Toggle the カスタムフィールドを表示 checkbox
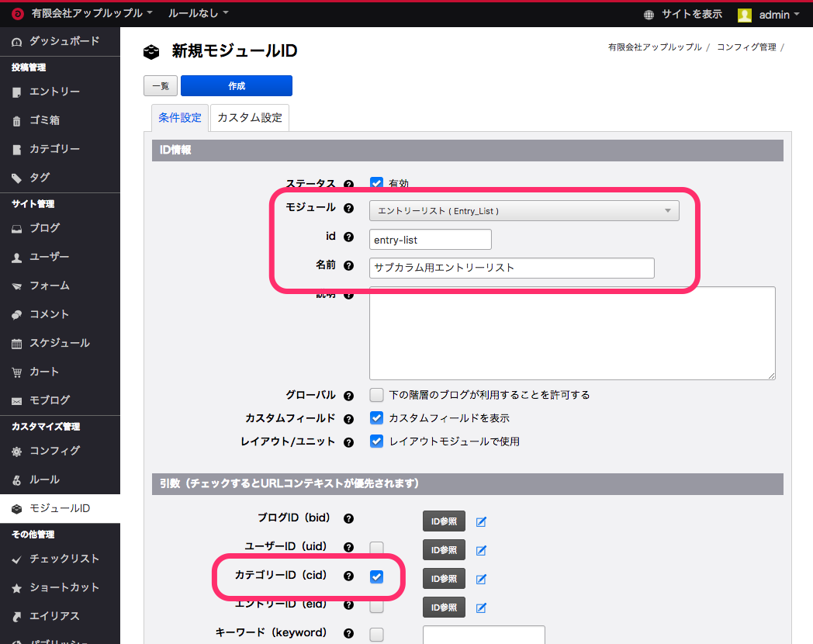This screenshot has width=813, height=644. (376, 418)
